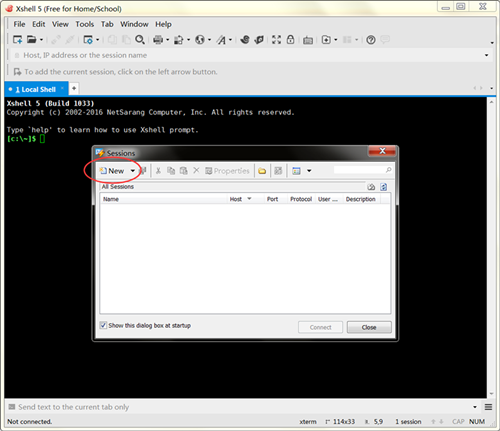Click the Help question mark icon
Image resolution: width=500 pixels, height=431 pixels.
(371, 40)
